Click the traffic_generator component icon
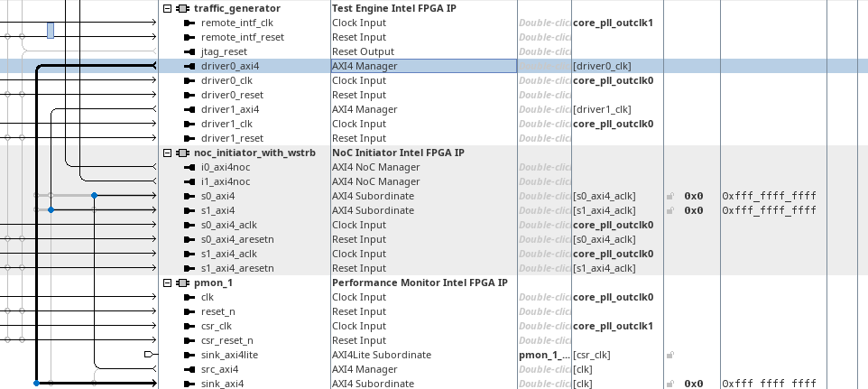The width and height of the screenshot is (868, 389). pyautogui.click(x=182, y=8)
